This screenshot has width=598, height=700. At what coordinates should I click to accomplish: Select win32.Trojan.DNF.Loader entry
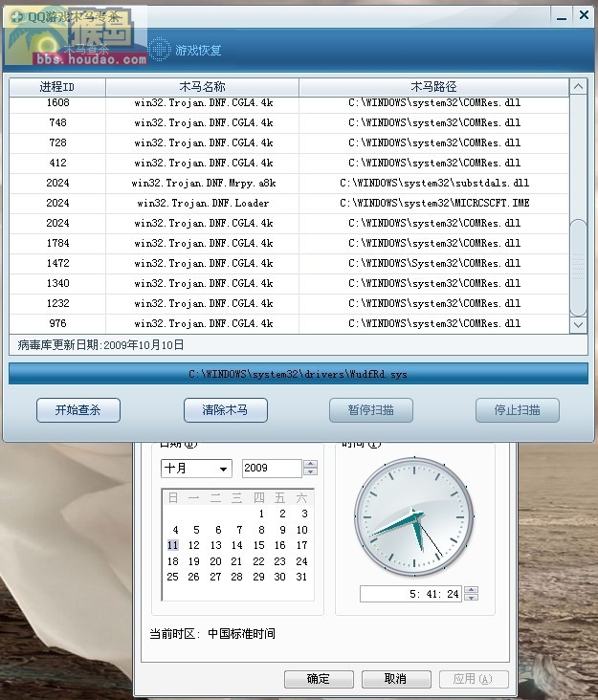(203, 203)
